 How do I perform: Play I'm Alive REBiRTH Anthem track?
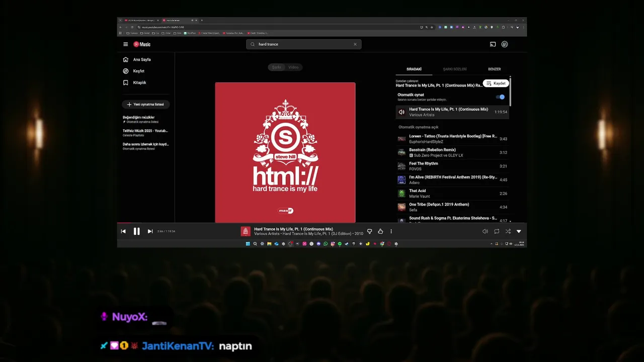452,179
